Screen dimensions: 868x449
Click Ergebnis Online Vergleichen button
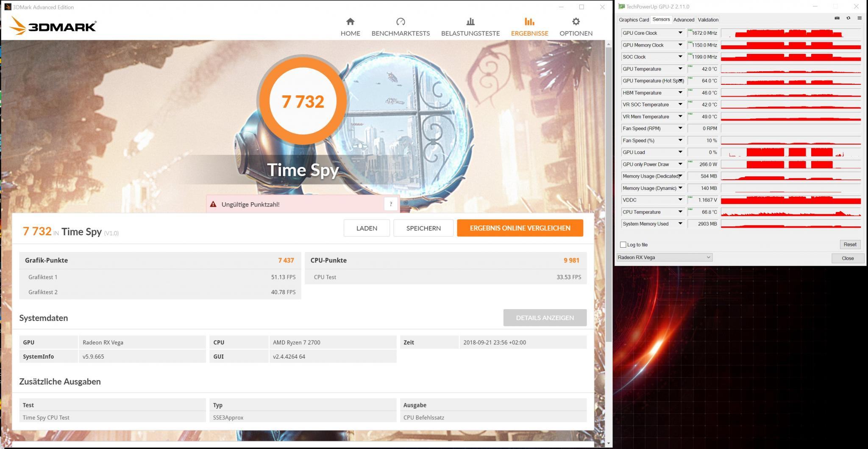520,228
